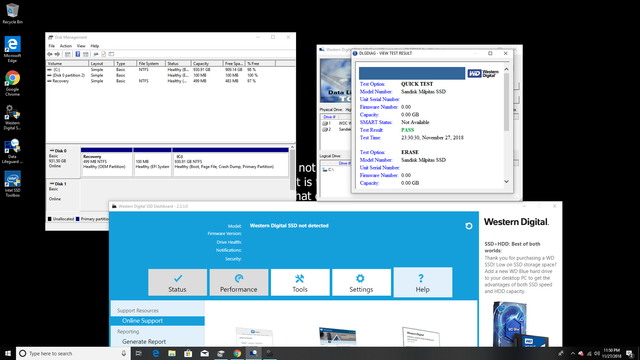The image size is (640, 360).
Task: Click the volume icon in the system tray
Action: 597,353
